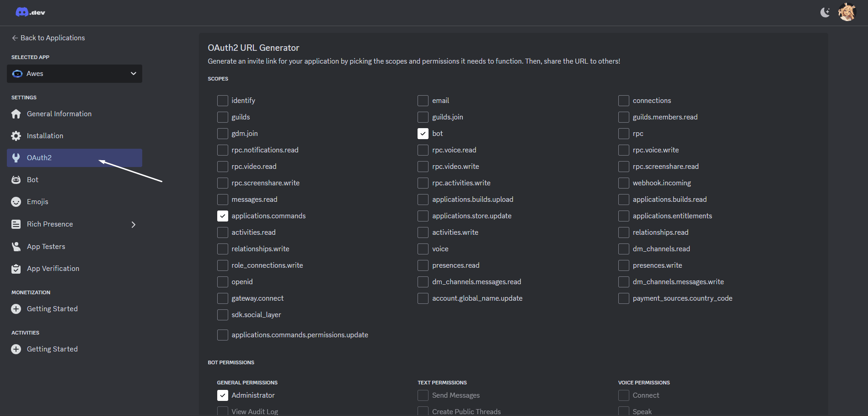Check the Send Messages permission
868x416 pixels.
423,395
